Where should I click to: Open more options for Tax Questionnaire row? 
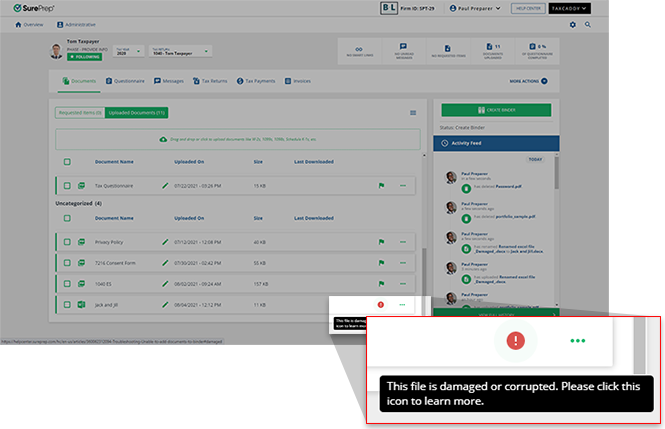tap(402, 186)
